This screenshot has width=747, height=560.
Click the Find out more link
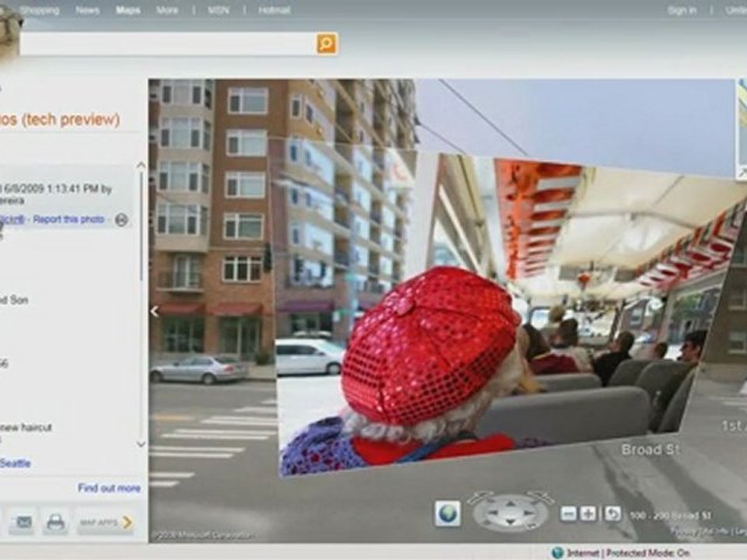[x=109, y=488]
